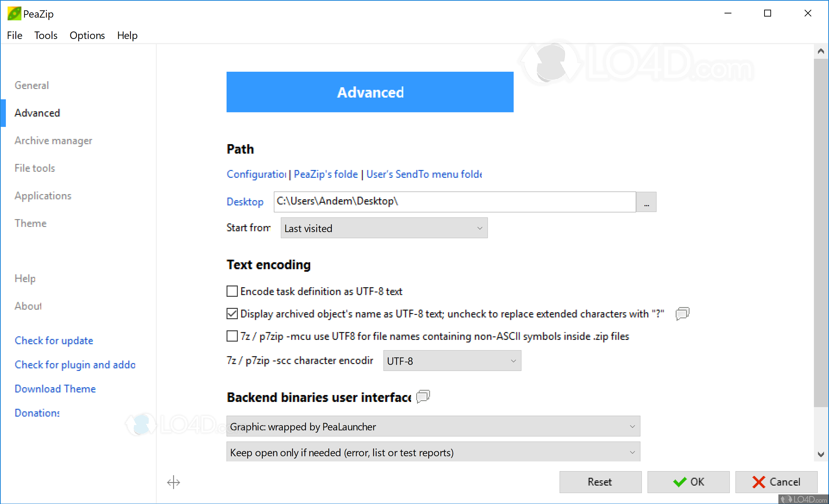Open Graphic: wrapped by PeaLauncher dropdown
Screen dimensions: 829x504
(433, 426)
